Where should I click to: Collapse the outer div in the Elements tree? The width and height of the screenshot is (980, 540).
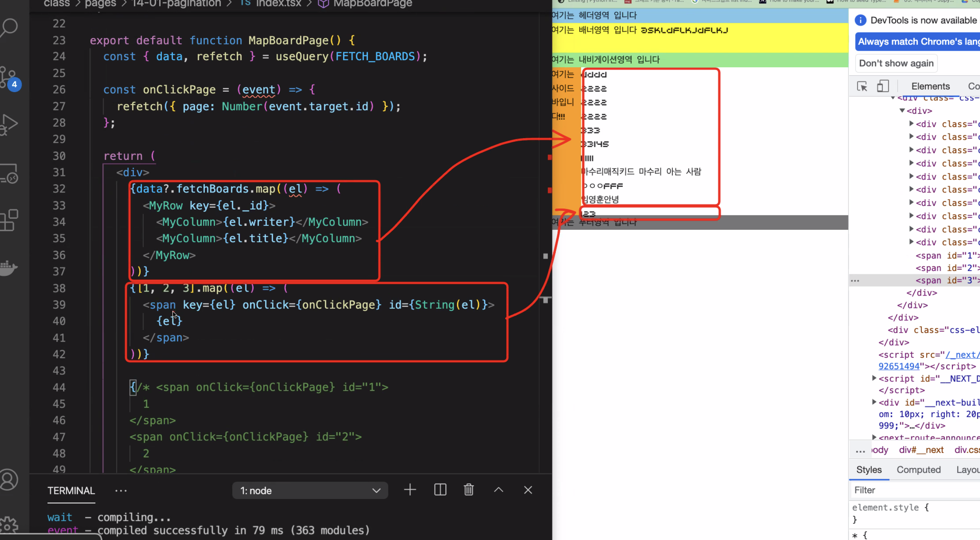pyautogui.click(x=902, y=111)
